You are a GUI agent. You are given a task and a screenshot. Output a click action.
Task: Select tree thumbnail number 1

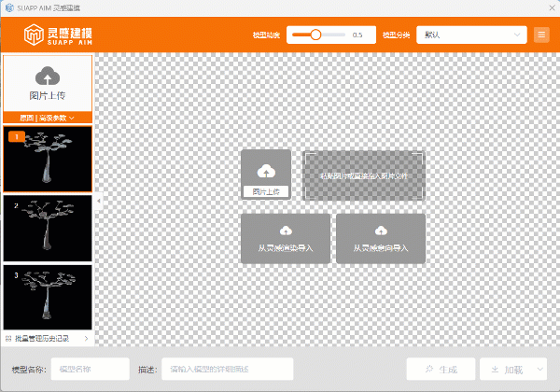pyautogui.click(x=48, y=159)
